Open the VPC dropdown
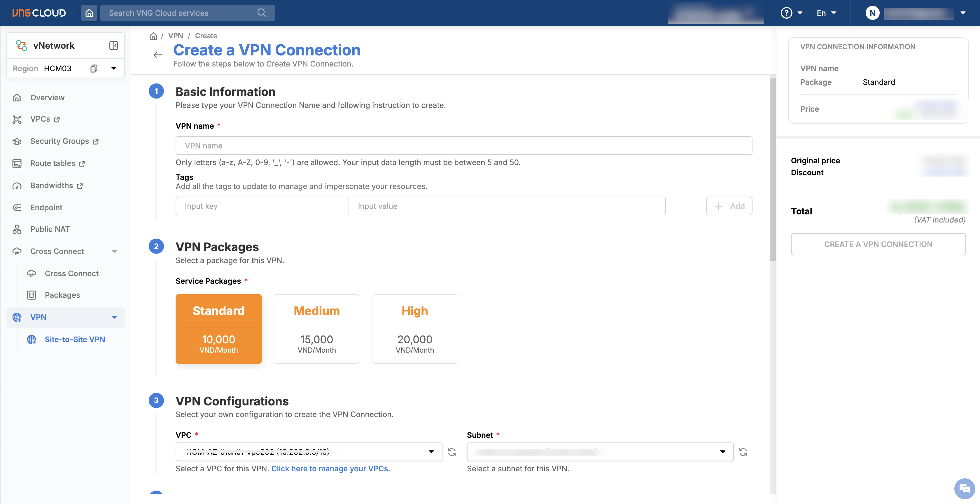980x504 pixels. click(x=309, y=452)
